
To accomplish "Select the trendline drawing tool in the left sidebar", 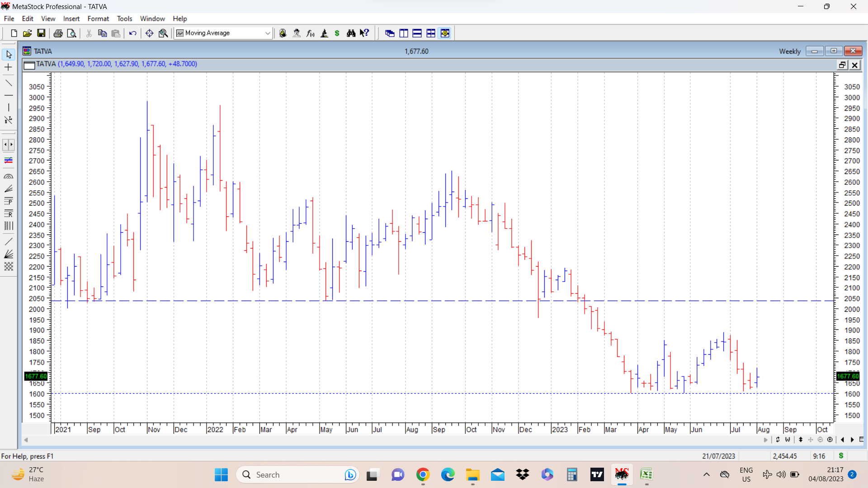I will point(9,83).
